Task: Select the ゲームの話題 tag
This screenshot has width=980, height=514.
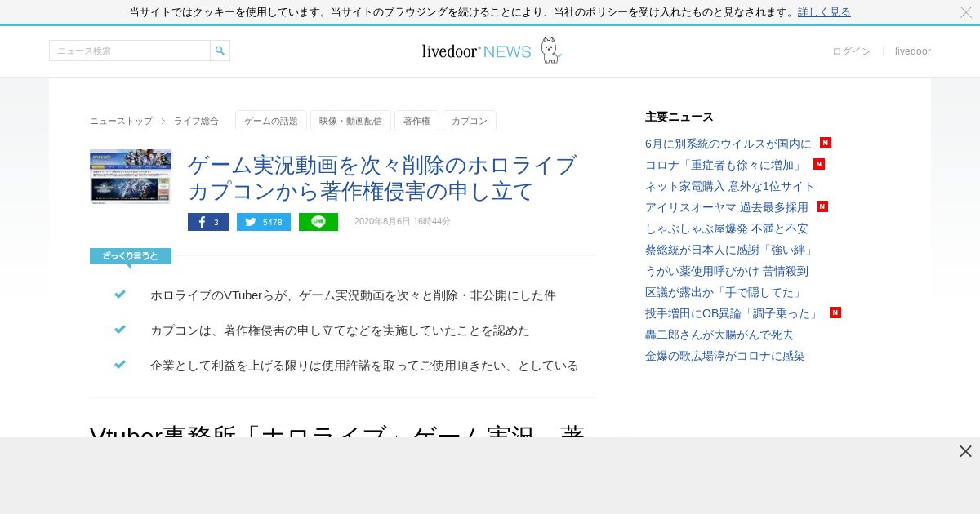Action: click(271, 121)
